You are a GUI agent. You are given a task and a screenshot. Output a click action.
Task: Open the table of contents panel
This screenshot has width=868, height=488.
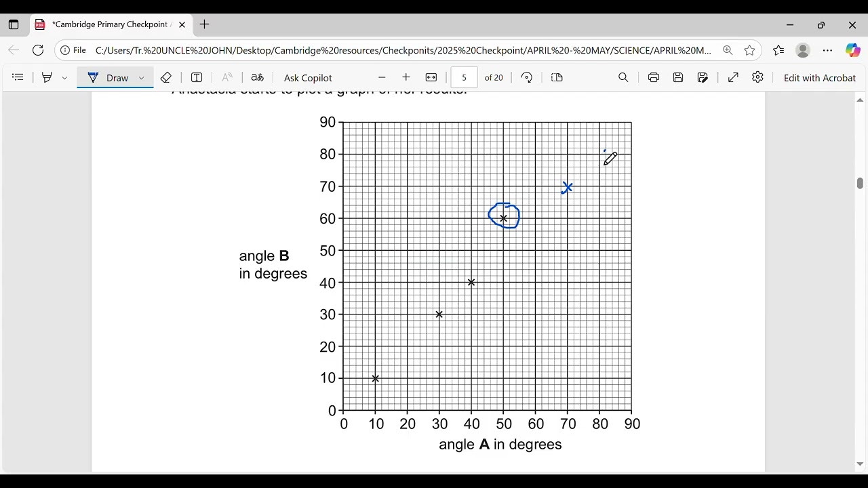pyautogui.click(x=18, y=78)
